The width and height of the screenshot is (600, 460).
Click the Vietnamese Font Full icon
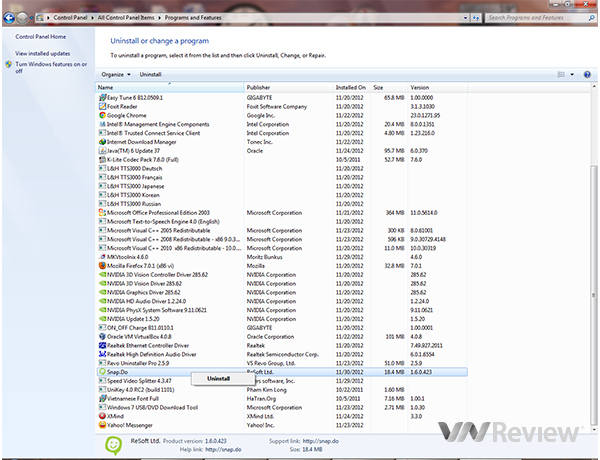(x=102, y=398)
